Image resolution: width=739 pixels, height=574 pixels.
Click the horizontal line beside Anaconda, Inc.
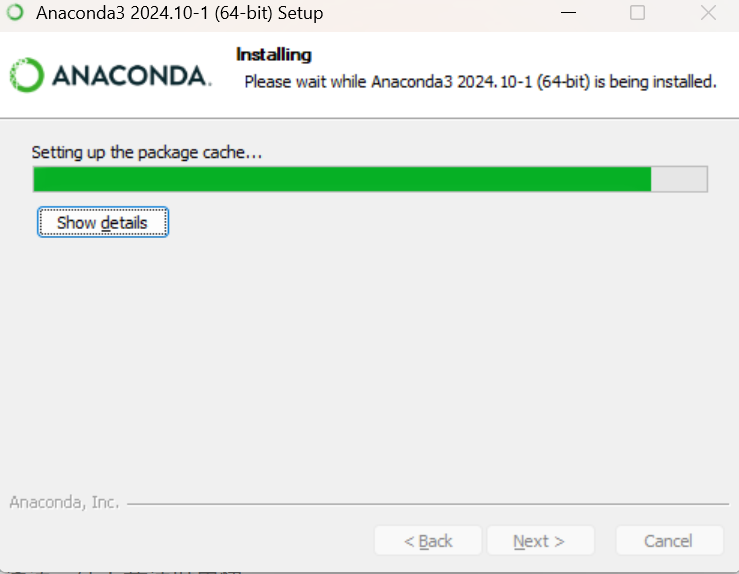pyautogui.click(x=428, y=504)
